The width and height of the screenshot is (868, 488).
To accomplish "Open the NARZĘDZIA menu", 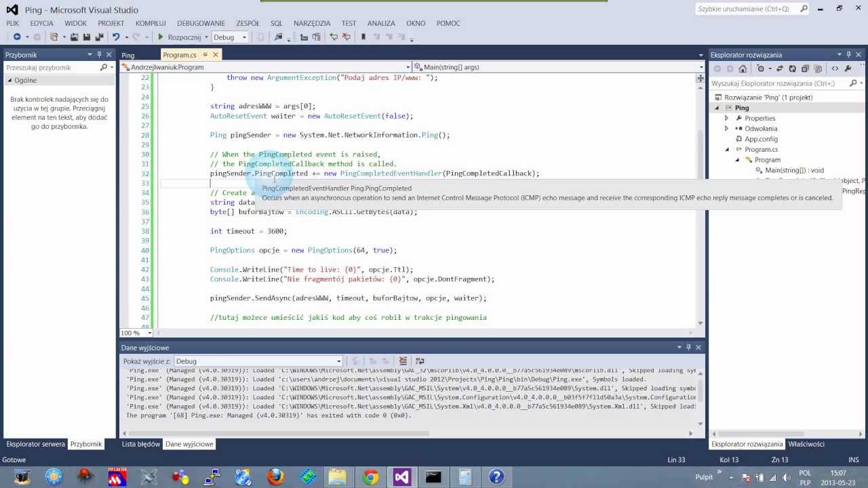I will pyautogui.click(x=312, y=23).
